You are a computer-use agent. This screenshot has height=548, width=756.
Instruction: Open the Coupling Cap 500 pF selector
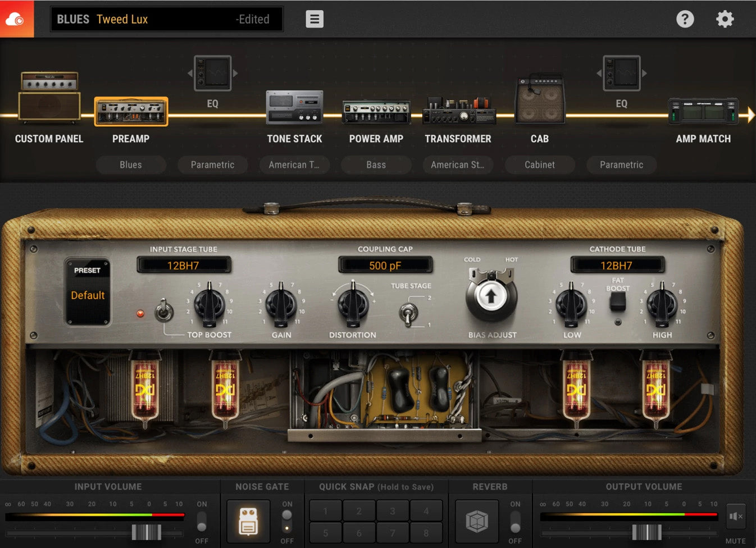point(385,266)
